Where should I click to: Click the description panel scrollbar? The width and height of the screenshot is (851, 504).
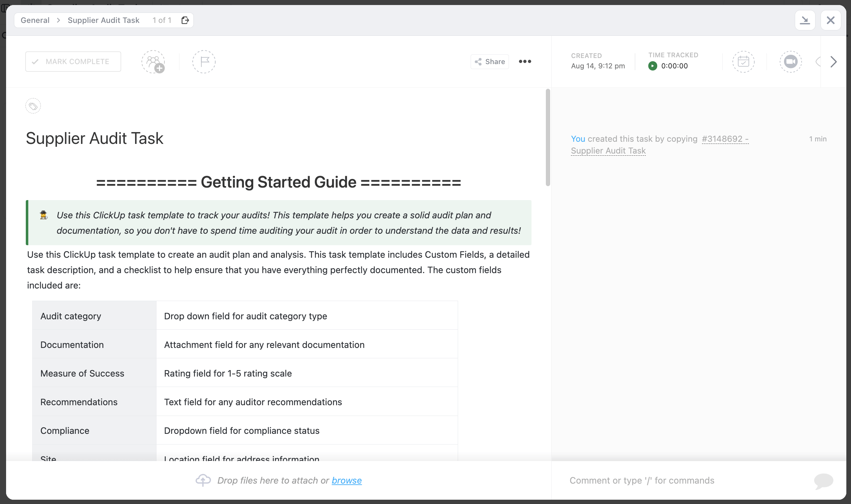coord(548,138)
